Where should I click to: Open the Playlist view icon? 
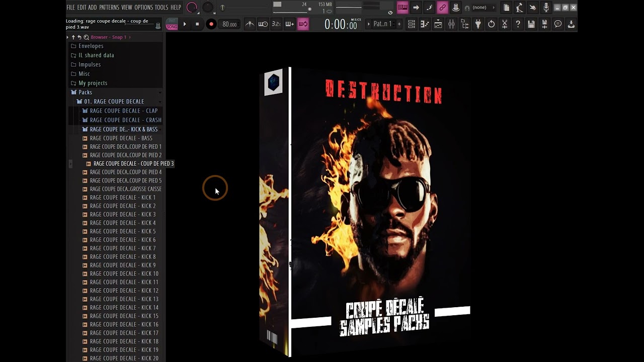412,24
